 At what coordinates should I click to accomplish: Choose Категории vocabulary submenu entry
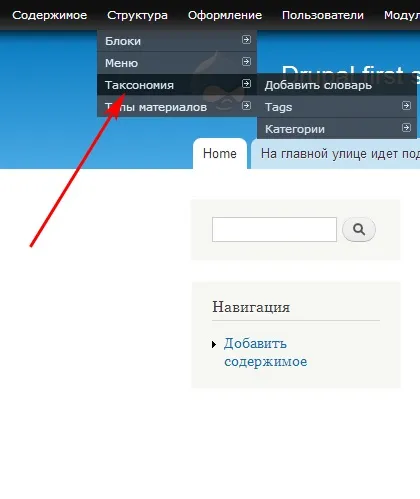[337, 129]
